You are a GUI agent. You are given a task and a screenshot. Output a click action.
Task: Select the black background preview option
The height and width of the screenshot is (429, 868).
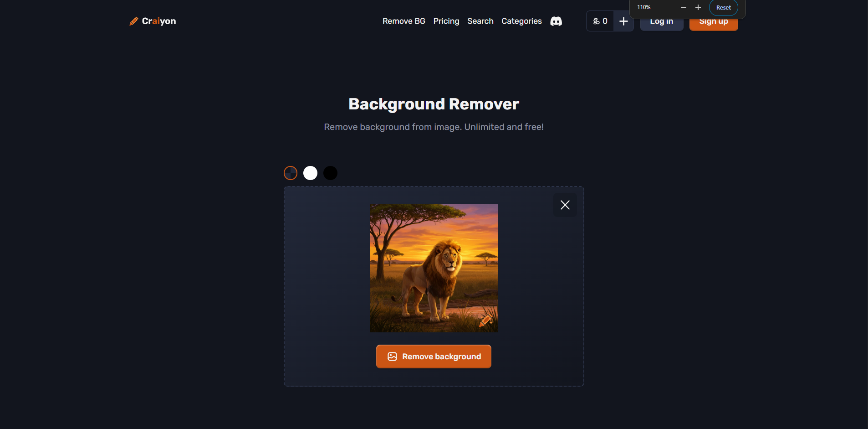(x=330, y=173)
